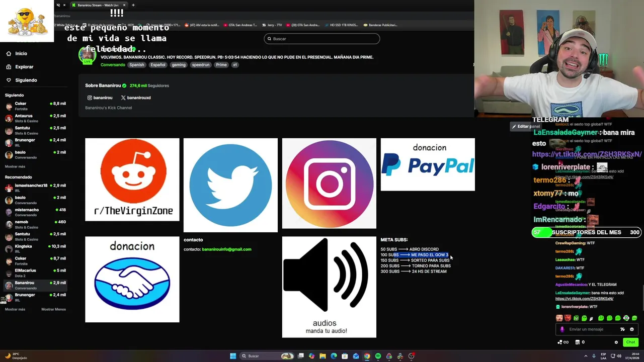Screen dimensions: 644x362
Task: Expand Mostrar más under Siguiendo
Action: [x=15, y=166]
